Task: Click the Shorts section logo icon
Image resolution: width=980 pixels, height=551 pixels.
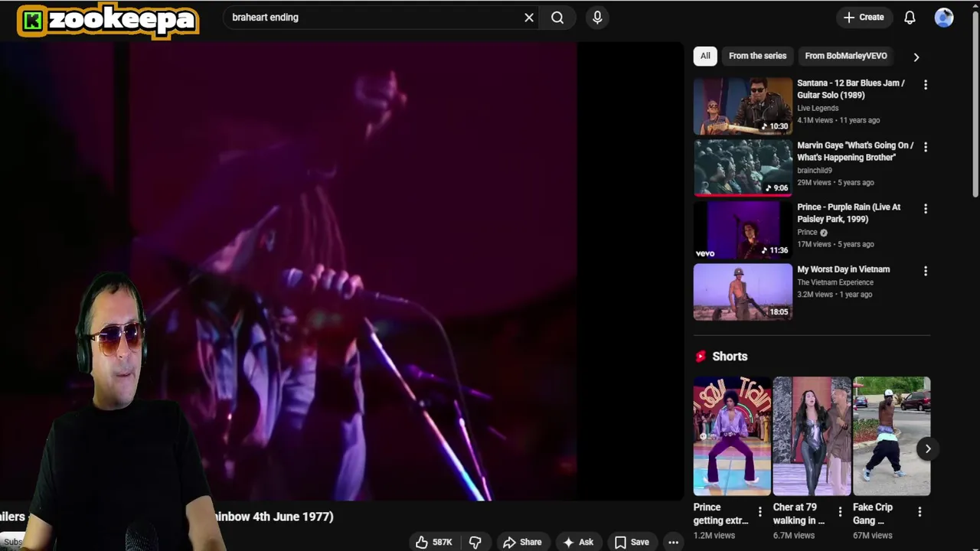Action: (x=700, y=357)
